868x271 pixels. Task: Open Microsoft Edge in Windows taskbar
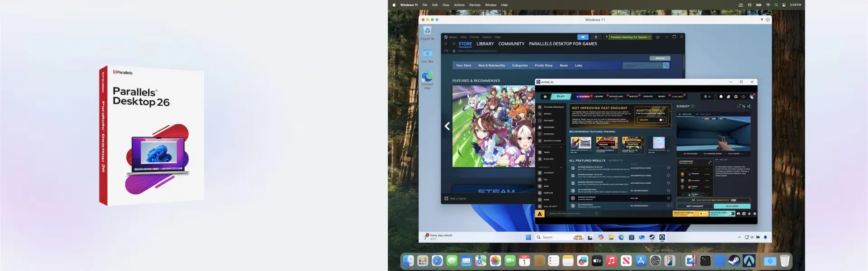click(x=621, y=237)
